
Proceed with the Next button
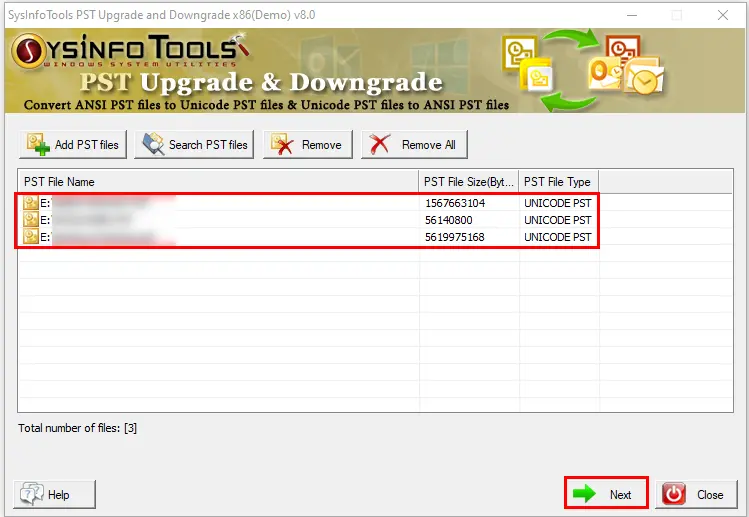click(606, 494)
